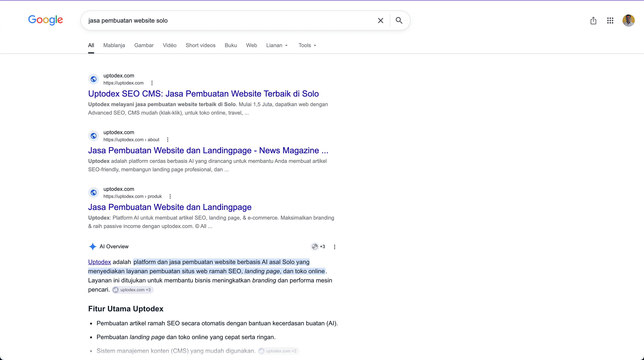This screenshot has height=360, width=644.
Task: Select the All search tab
Action: coord(91,45)
